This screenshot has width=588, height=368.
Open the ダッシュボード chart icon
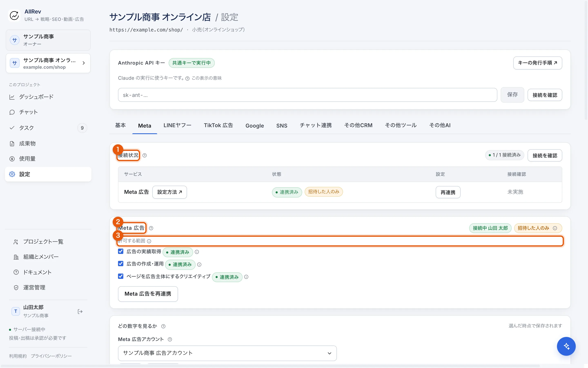[12, 97]
